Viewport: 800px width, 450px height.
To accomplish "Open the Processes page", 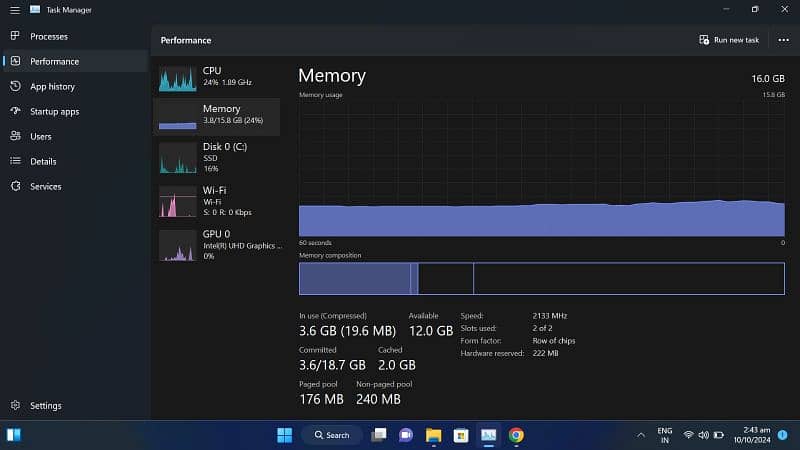I will [x=48, y=36].
